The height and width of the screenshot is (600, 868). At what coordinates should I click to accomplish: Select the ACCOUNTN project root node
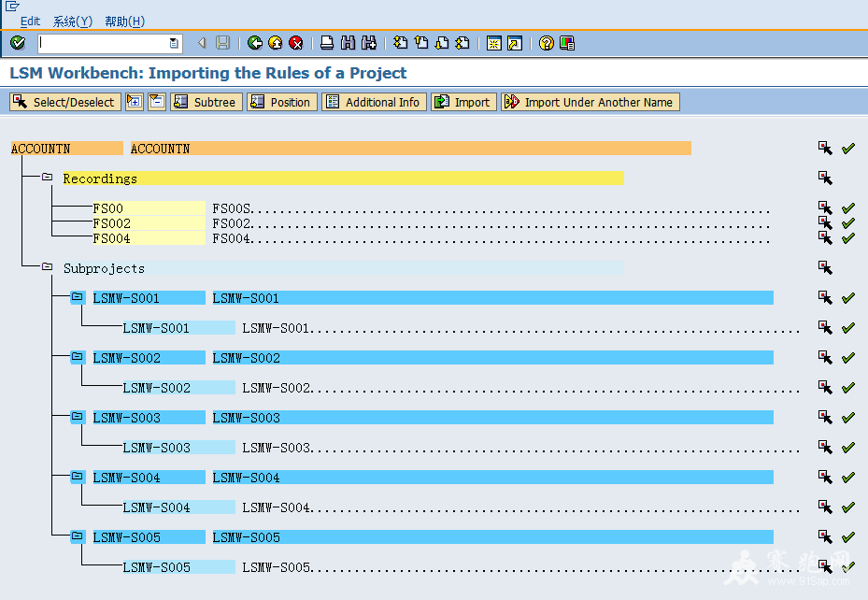click(66, 149)
